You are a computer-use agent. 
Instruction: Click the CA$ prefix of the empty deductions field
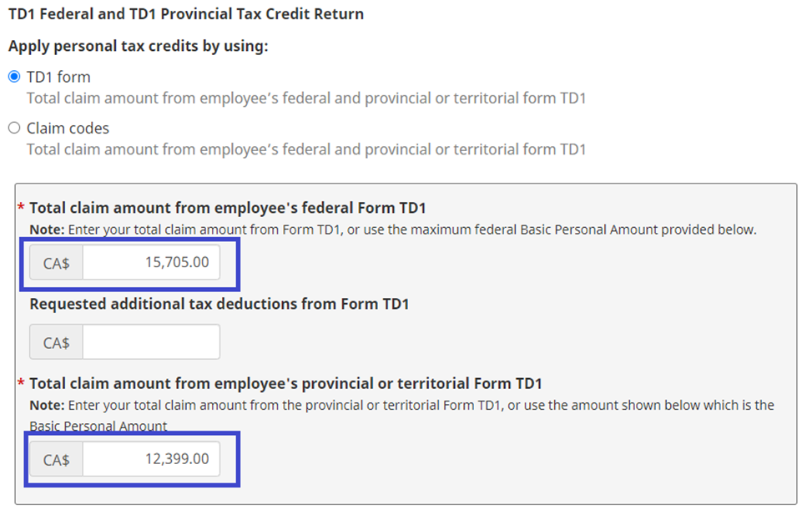click(x=57, y=342)
